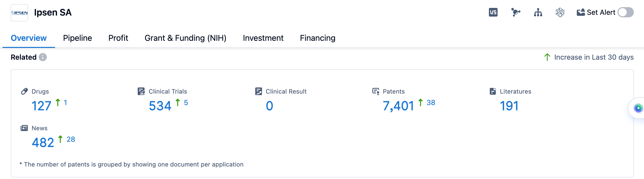Select the Grant & Funding (NIH) tab

[x=185, y=38]
